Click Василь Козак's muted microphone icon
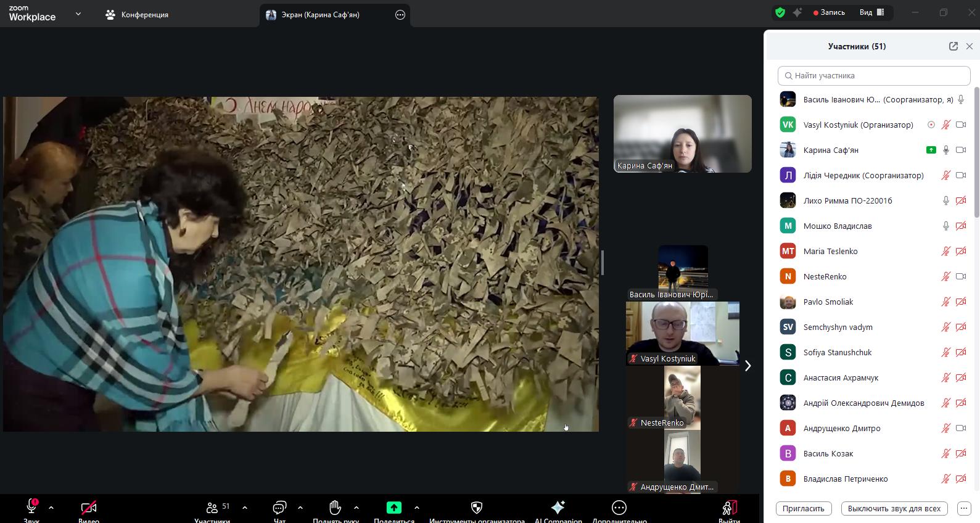Viewport: 980px width, 523px height. 945,453
